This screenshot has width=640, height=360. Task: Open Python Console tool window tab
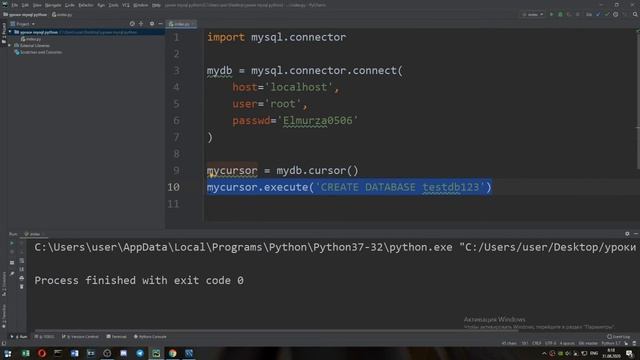(150, 337)
